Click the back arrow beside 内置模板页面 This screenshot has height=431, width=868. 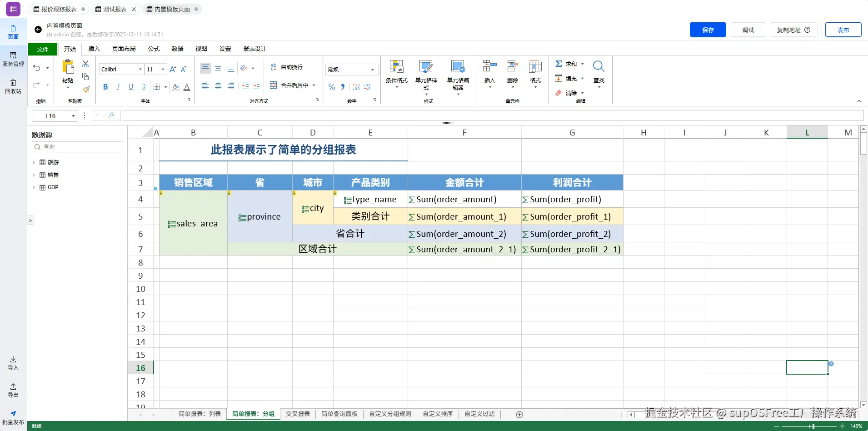point(38,30)
